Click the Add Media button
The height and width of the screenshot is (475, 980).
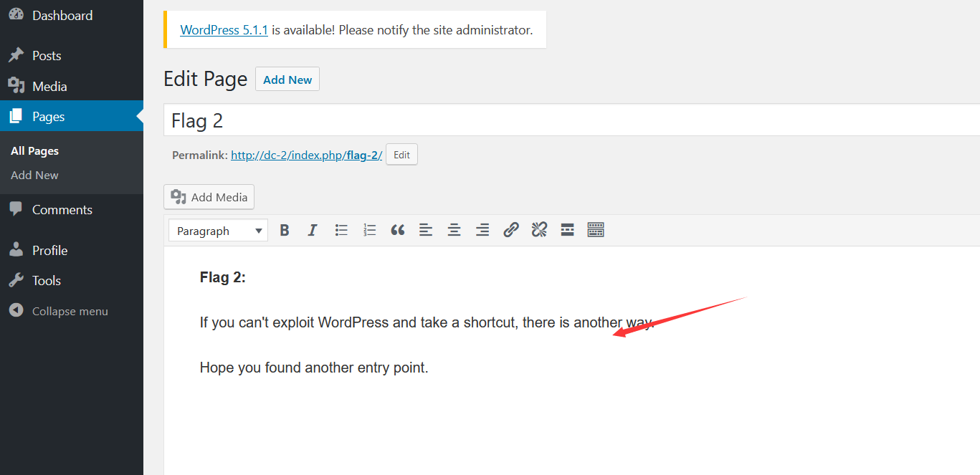coord(209,197)
